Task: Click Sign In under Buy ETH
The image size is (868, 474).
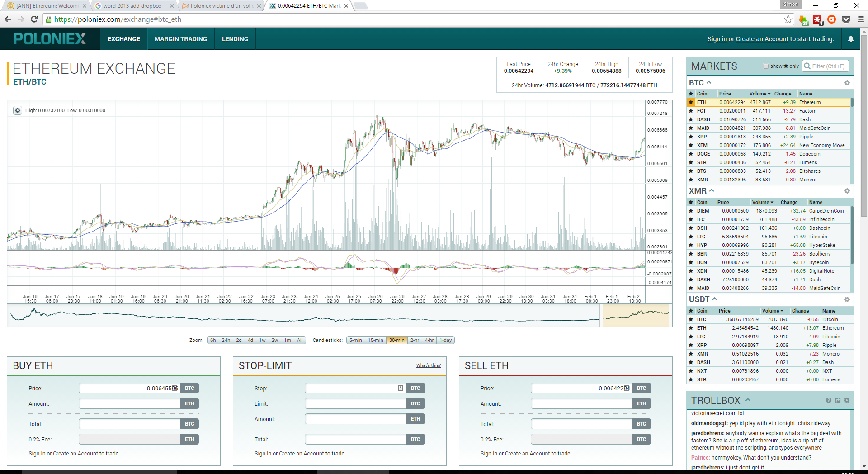Action: (37, 454)
